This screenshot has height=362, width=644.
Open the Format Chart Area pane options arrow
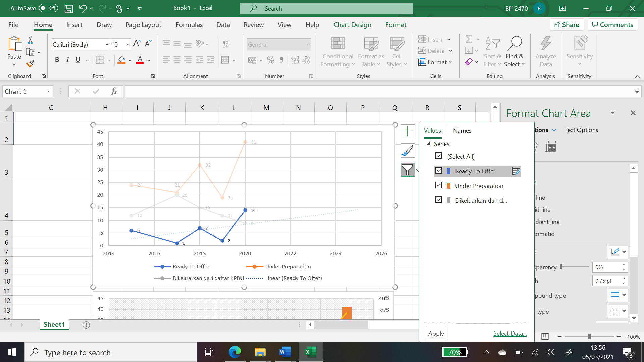pos(612,113)
